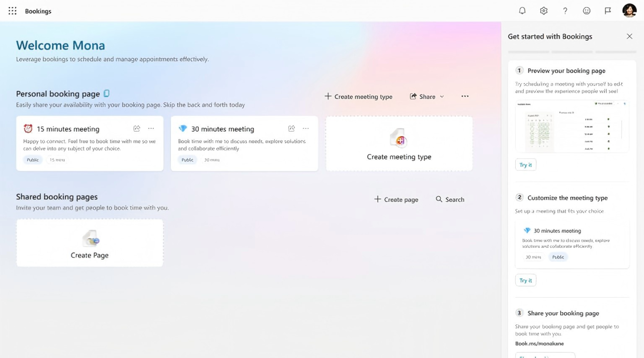Viewport: 644px width, 358px height.
Task: Open settings gear icon
Action: [544, 11]
